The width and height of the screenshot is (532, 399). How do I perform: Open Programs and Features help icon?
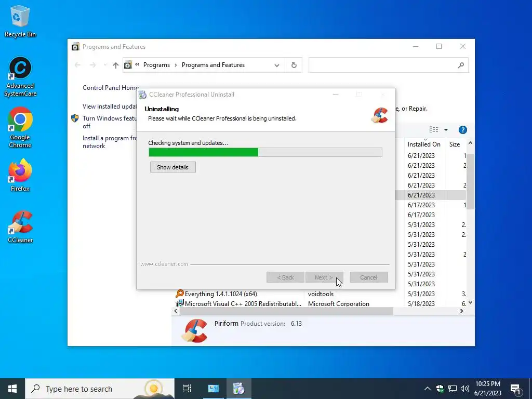click(463, 129)
